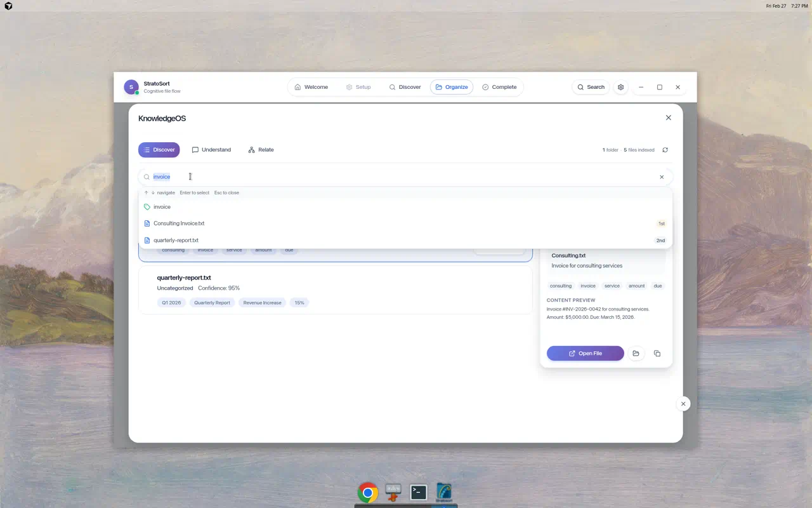Open containing folder for Consulting.txt

(x=636, y=353)
